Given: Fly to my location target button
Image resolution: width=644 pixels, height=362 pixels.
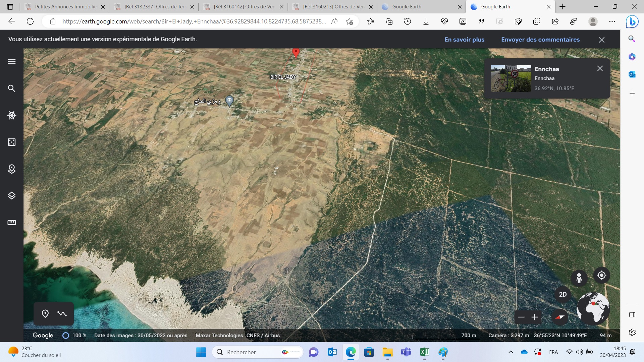Looking at the screenshot, I should 602,276.
